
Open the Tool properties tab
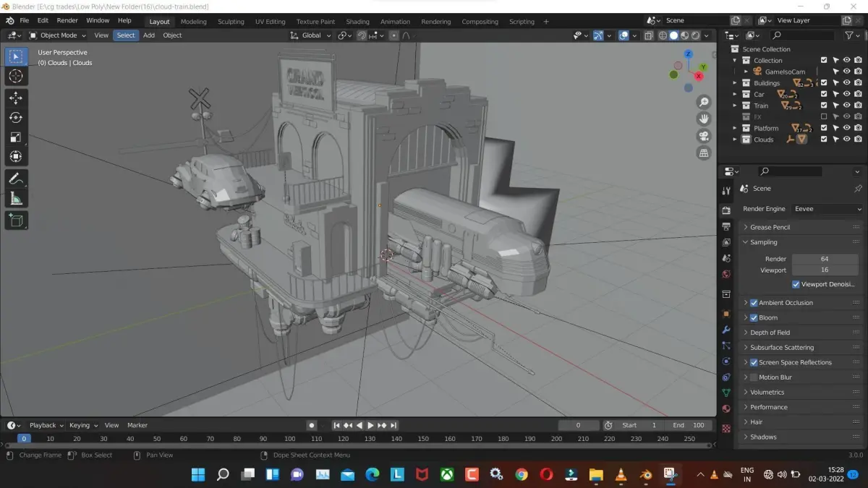726,190
